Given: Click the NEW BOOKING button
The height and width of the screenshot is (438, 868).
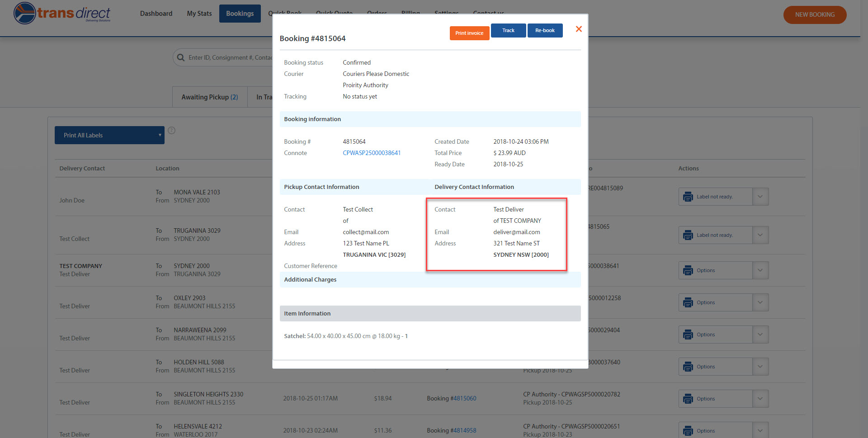Looking at the screenshot, I should point(815,14).
